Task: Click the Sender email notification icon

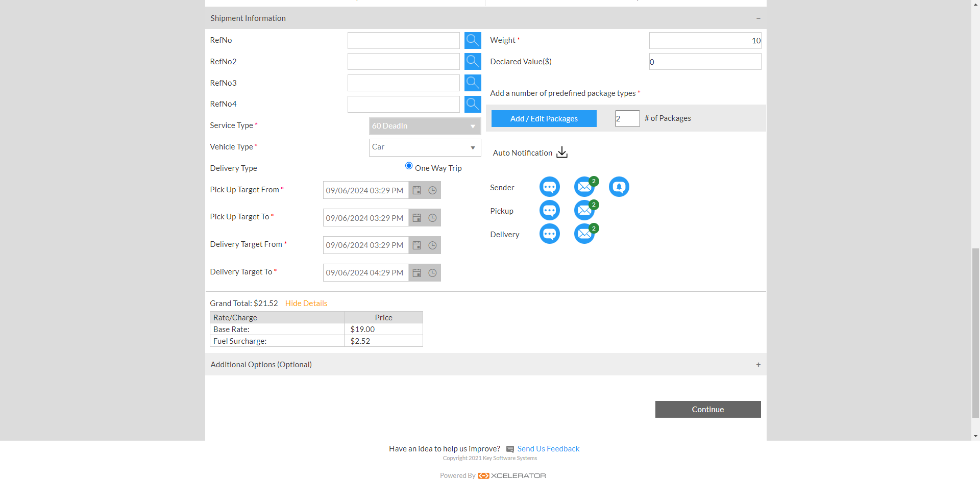Action: [x=584, y=187]
